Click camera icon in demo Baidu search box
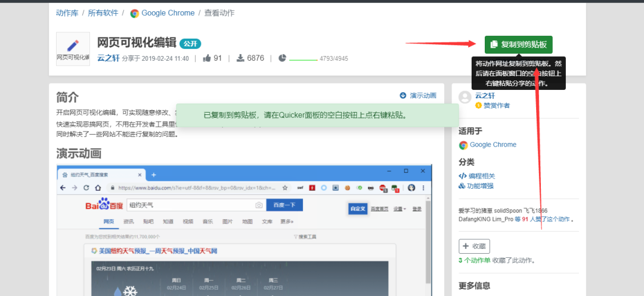This screenshot has width=644, height=296. [x=259, y=205]
